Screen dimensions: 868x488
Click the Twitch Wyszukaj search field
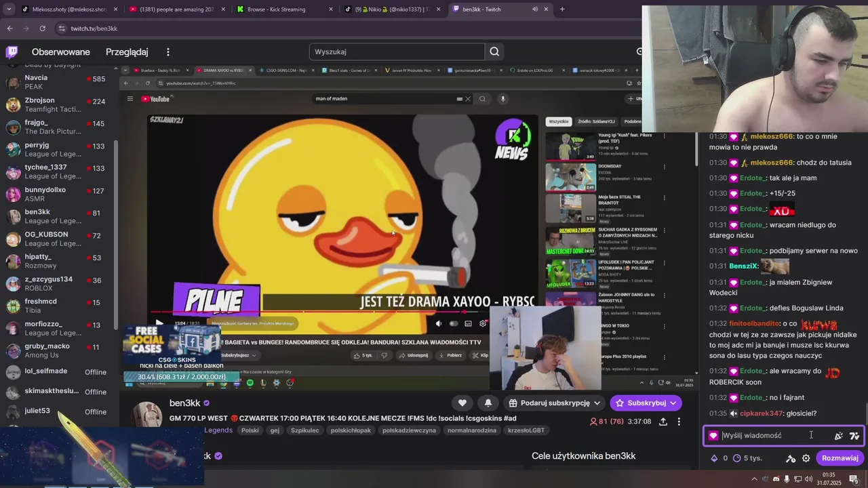pos(397,52)
